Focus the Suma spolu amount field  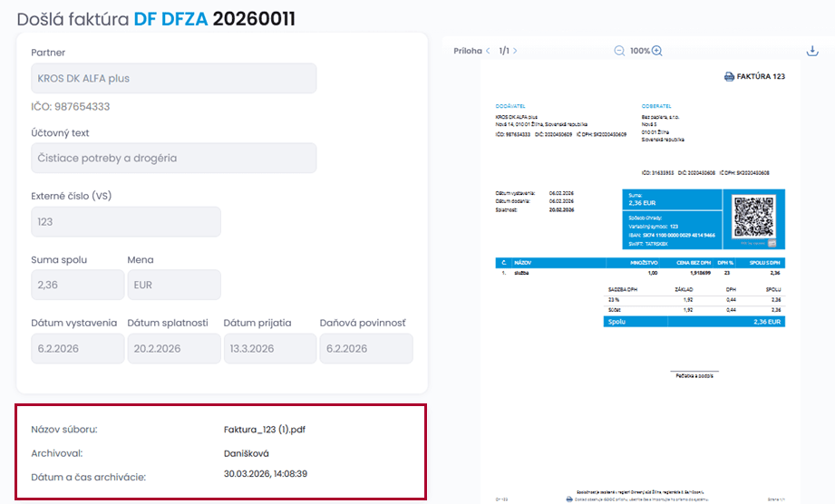tap(77, 285)
